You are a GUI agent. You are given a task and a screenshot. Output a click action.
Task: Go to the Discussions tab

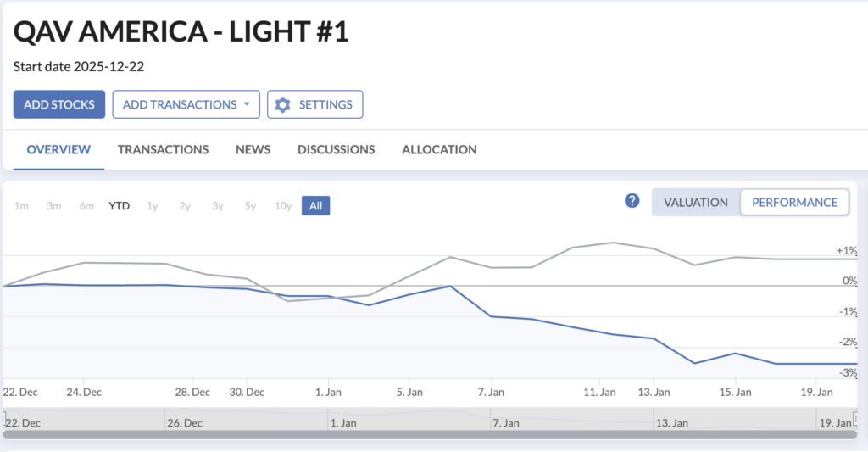pos(336,149)
